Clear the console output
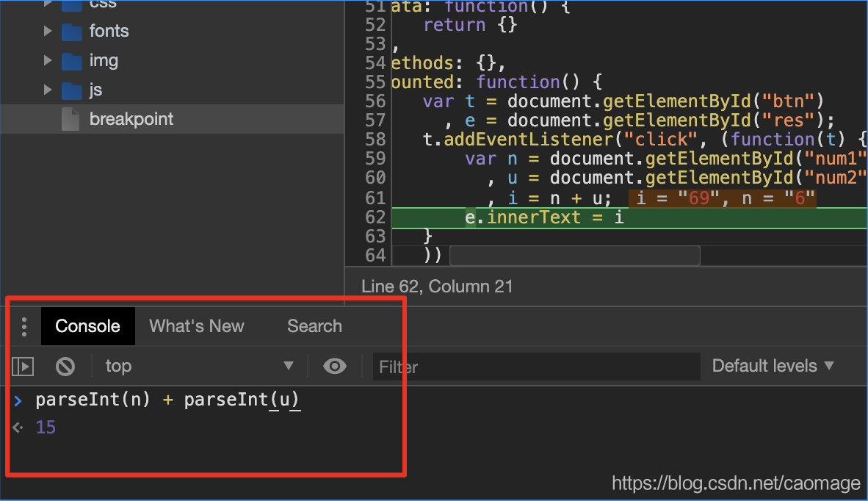 click(65, 367)
